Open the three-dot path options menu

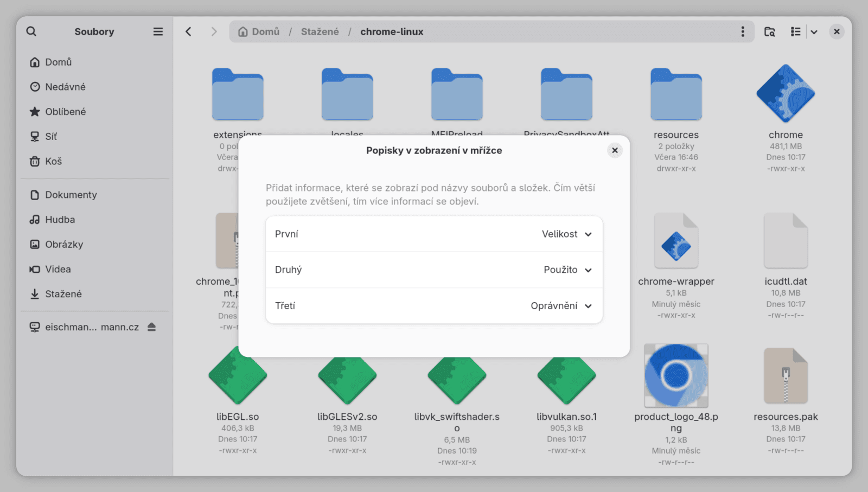(x=743, y=31)
